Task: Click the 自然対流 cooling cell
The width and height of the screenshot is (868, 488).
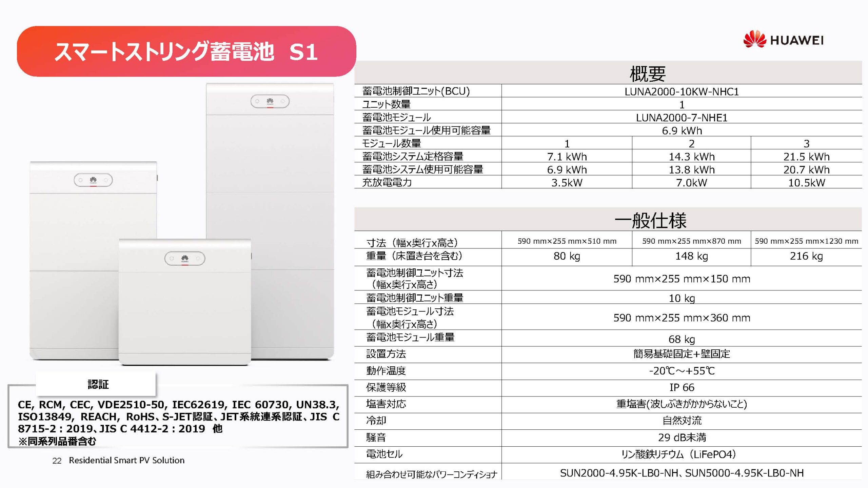Action: (x=682, y=421)
